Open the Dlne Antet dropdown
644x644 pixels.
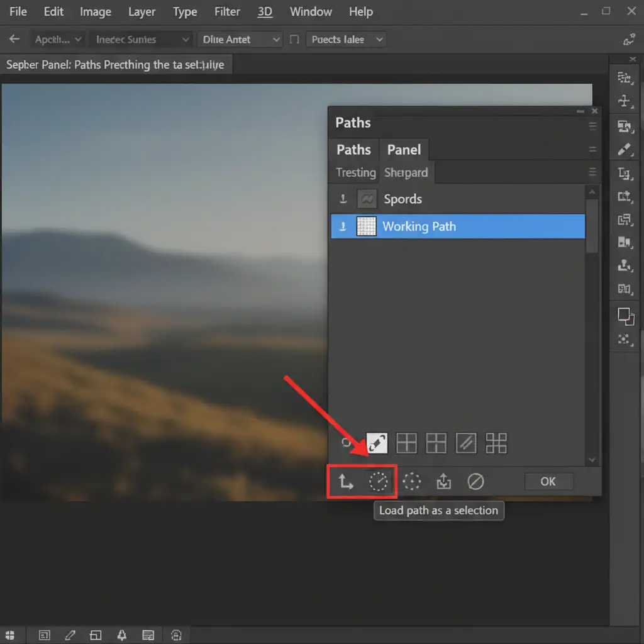click(x=240, y=40)
